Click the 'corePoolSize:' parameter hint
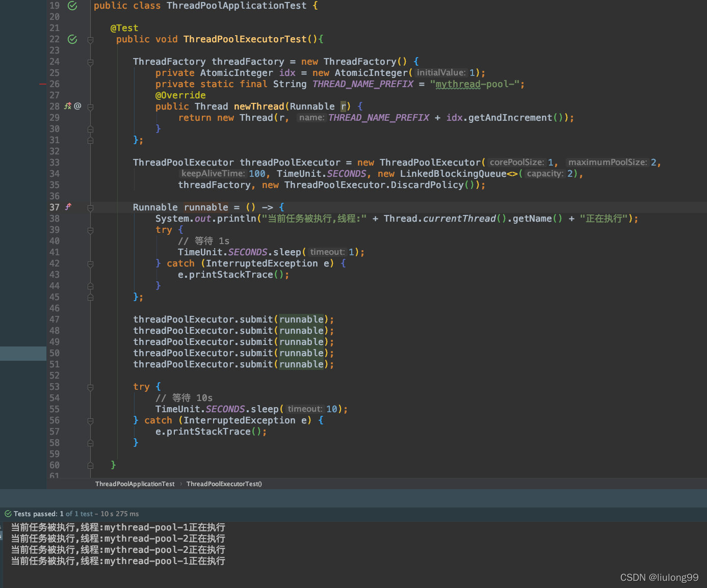 pyautogui.click(x=516, y=163)
